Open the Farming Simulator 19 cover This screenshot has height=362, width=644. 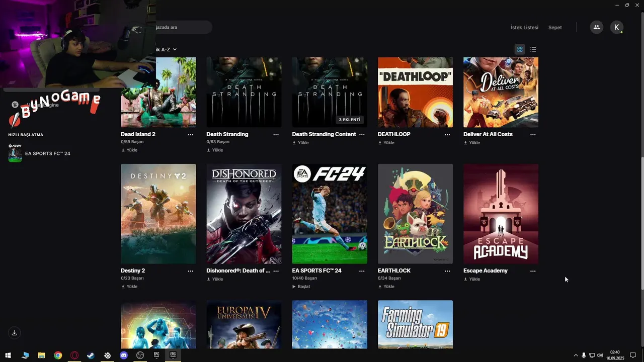point(415,324)
